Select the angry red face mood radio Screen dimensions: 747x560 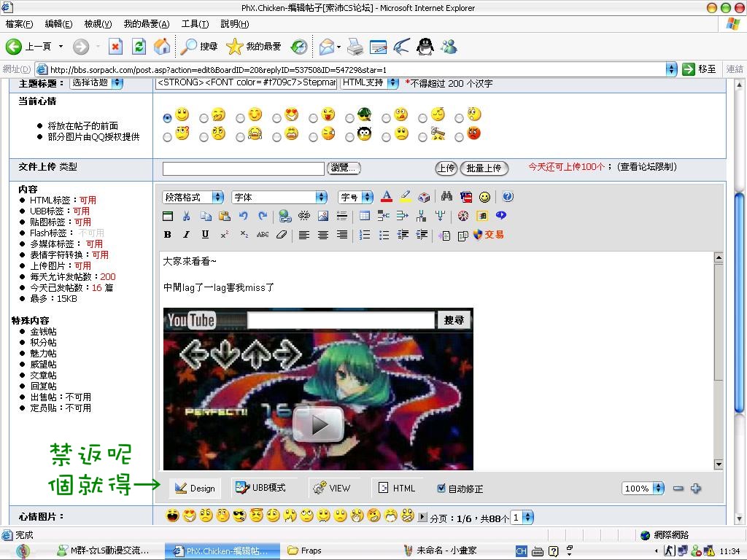460,136
